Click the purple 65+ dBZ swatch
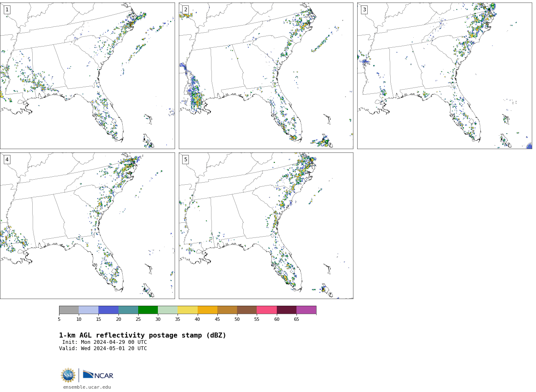The image size is (536, 392). (x=306, y=310)
